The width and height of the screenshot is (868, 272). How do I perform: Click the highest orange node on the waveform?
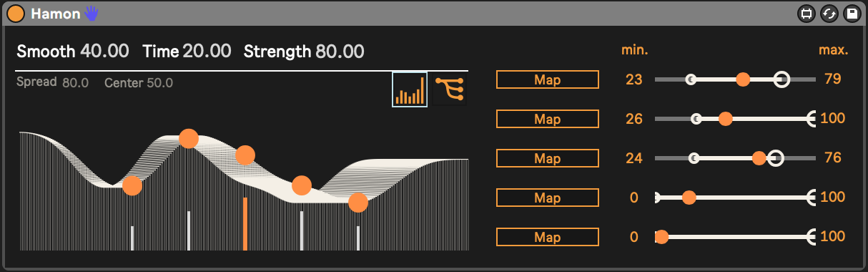coord(188,138)
